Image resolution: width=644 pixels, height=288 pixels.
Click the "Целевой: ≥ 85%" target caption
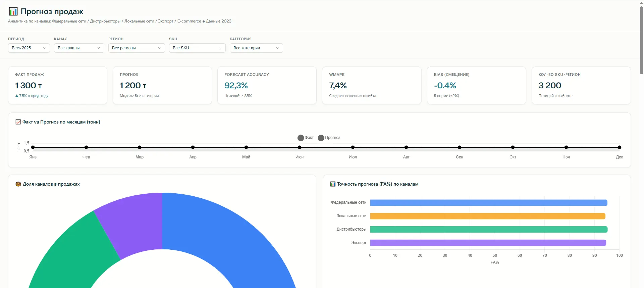point(238,96)
